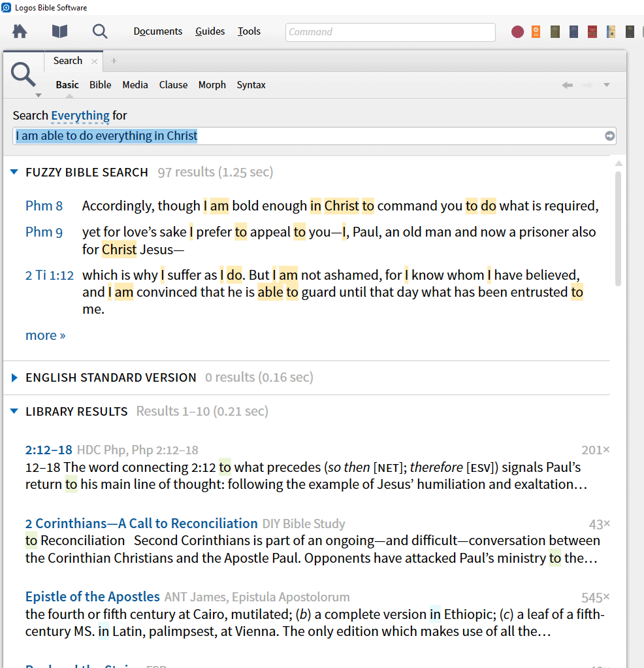Go forward with the right arrow
This screenshot has width=644, height=668.
[587, 85]
